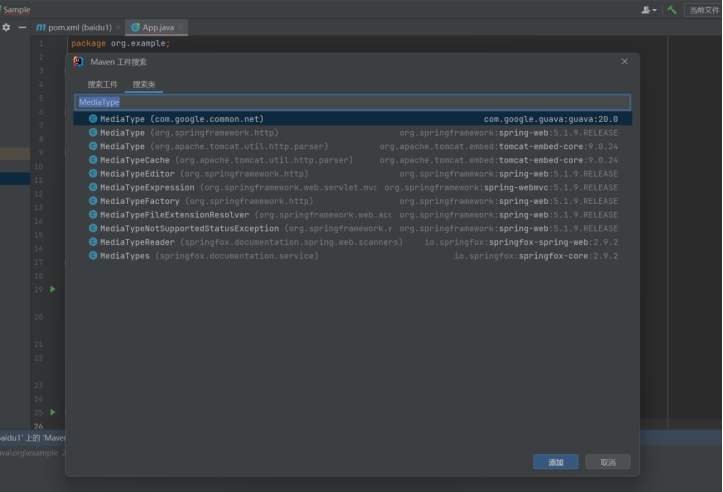The width and height of the screenshot is (723, 492).
Task: Close the pom.xml editor tab
Action: click(x=119, y=28)
